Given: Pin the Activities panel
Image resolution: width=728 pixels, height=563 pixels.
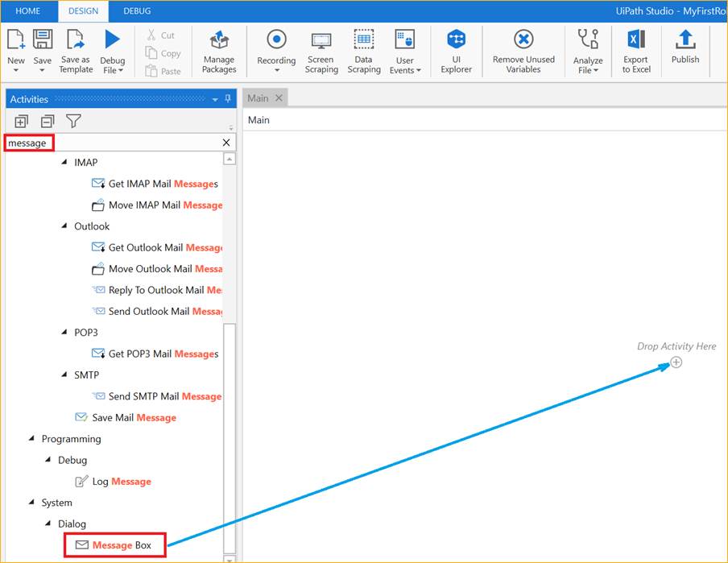Looking at the screenshot, I should (x=228, y=99).
